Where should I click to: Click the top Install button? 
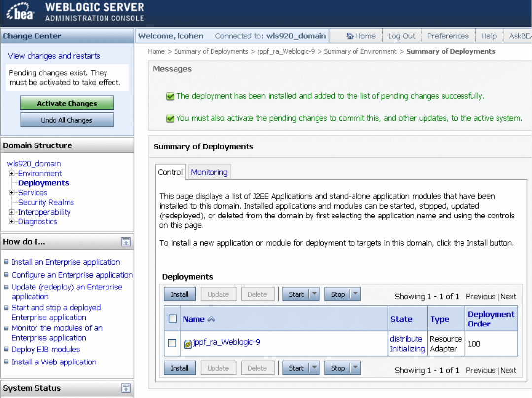(179, 294)
